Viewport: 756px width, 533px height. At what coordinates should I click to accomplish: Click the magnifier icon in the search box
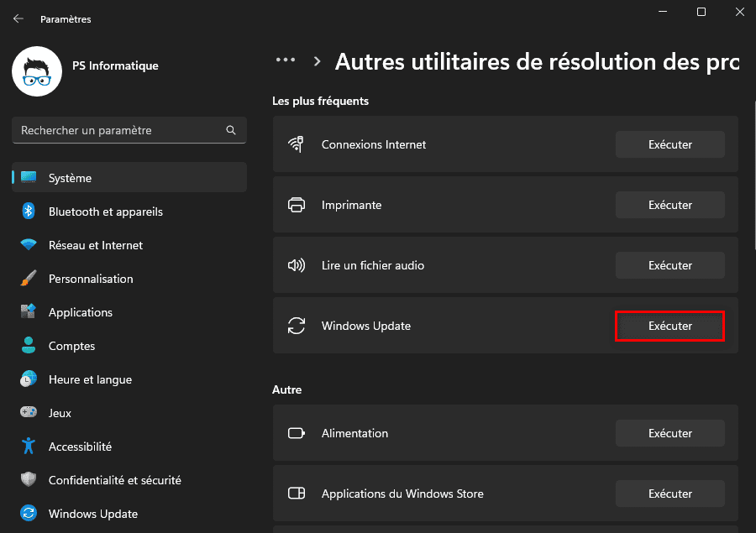tap(230, 130)
